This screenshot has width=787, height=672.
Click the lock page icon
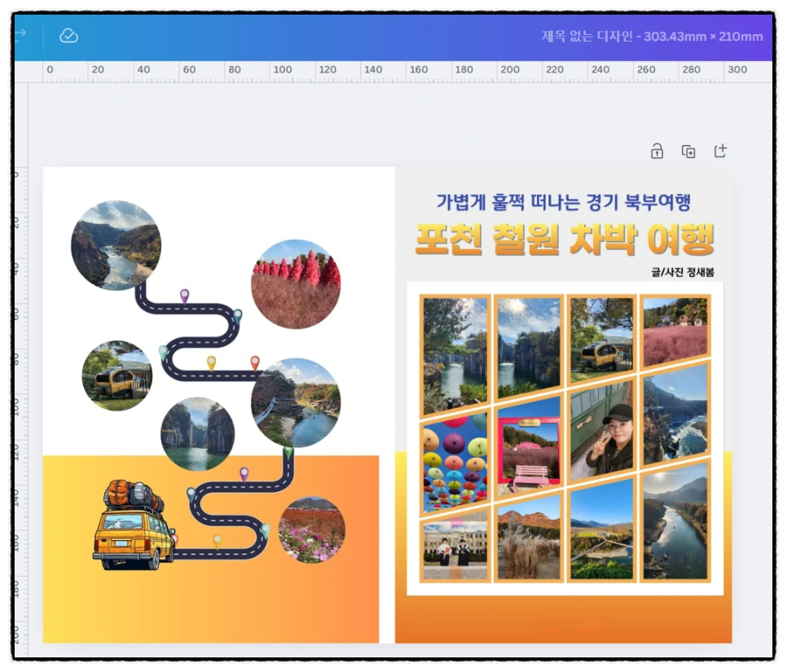[x=657, y=151]
